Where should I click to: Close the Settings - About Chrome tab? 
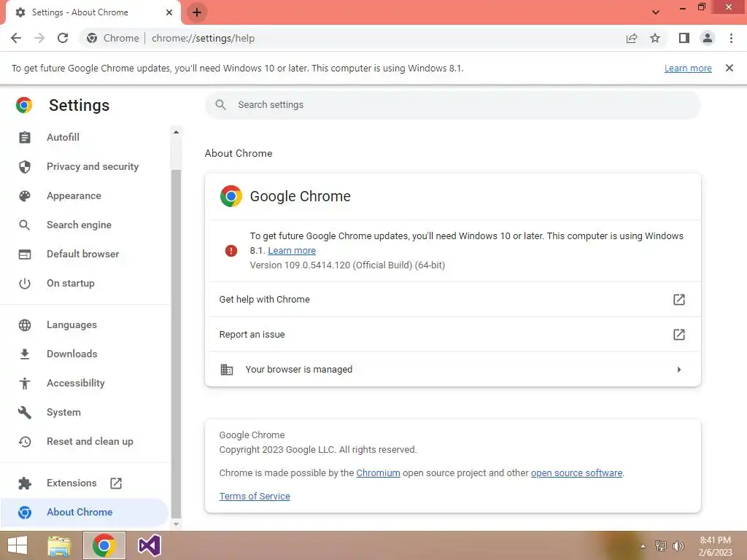(x=169, y=12)
